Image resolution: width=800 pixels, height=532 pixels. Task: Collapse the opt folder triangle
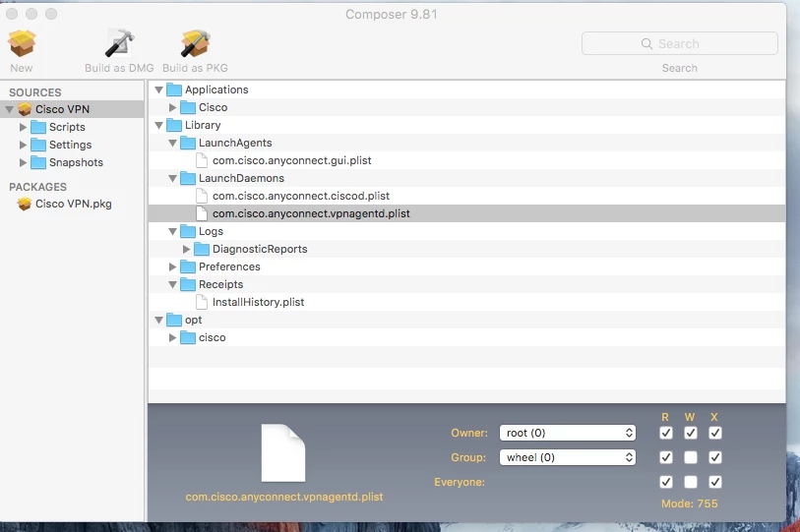point(158,321)
